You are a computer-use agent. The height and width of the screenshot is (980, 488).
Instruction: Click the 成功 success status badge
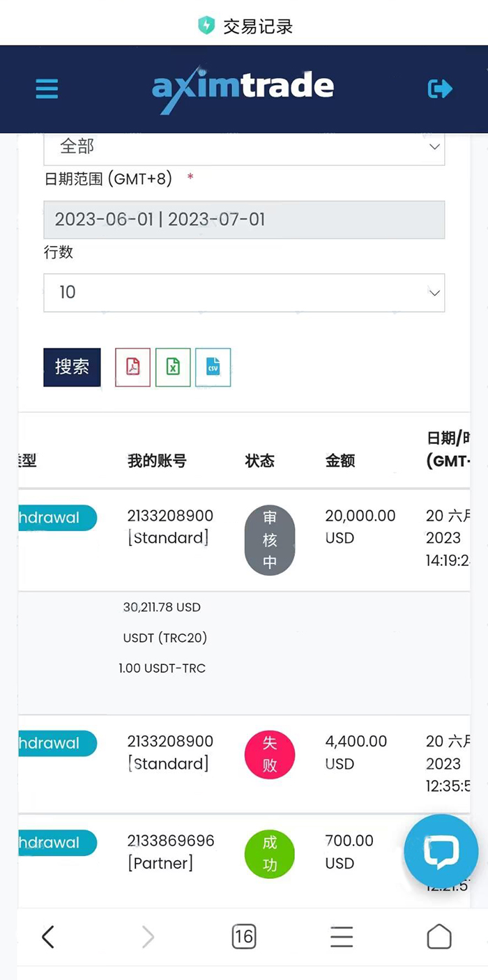pyautogui.click(x=270, y=854)
